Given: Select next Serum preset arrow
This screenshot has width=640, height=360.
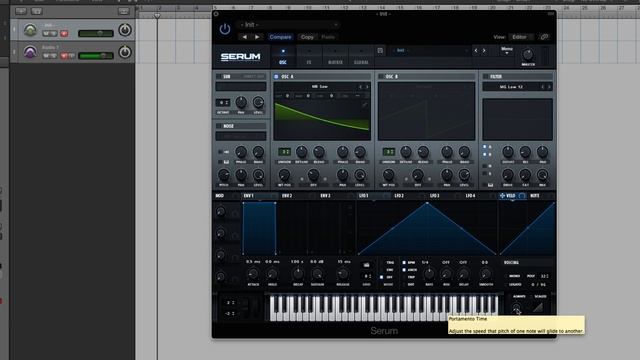Looking at the screenshot, I should (x=484, y=51).
